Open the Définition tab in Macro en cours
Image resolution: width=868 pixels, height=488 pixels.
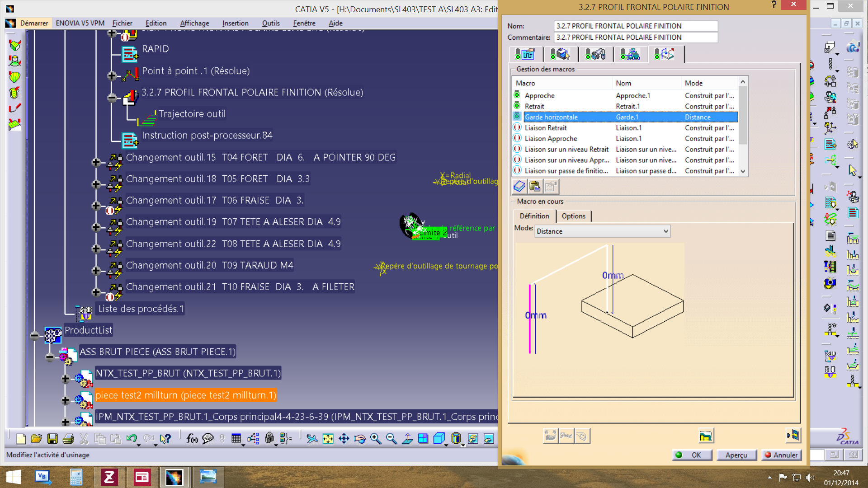pyautogui.click(x=533, y=215)
